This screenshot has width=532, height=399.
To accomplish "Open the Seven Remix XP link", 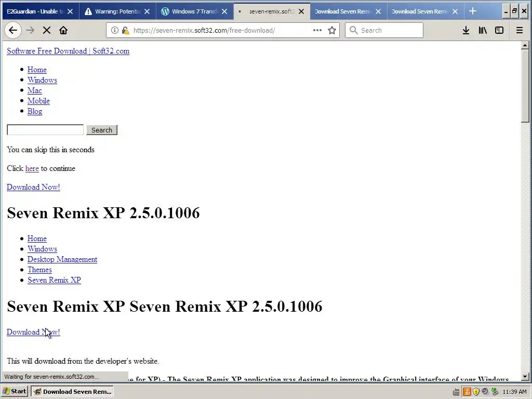I will pos(54,280).
